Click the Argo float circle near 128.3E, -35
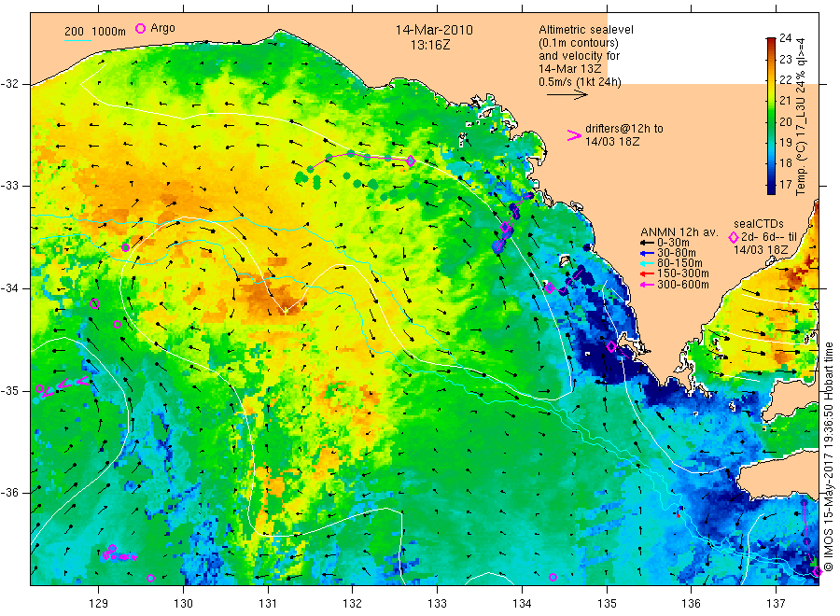The width and height of the screenshot is (840, 616). 39,389
